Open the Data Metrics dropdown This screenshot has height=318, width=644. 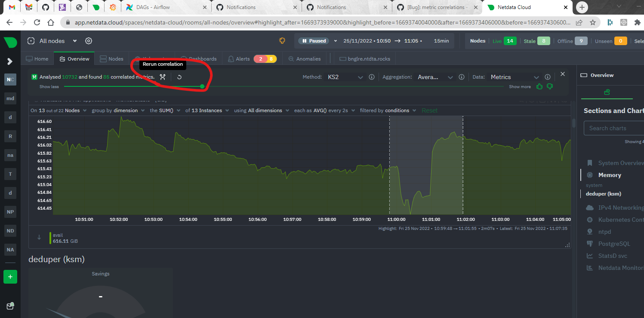pyautogui.click(x=515, y=76)
